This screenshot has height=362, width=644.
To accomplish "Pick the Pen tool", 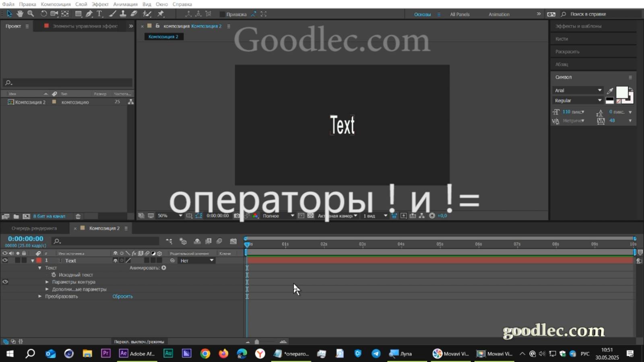I will coord(89,13).
